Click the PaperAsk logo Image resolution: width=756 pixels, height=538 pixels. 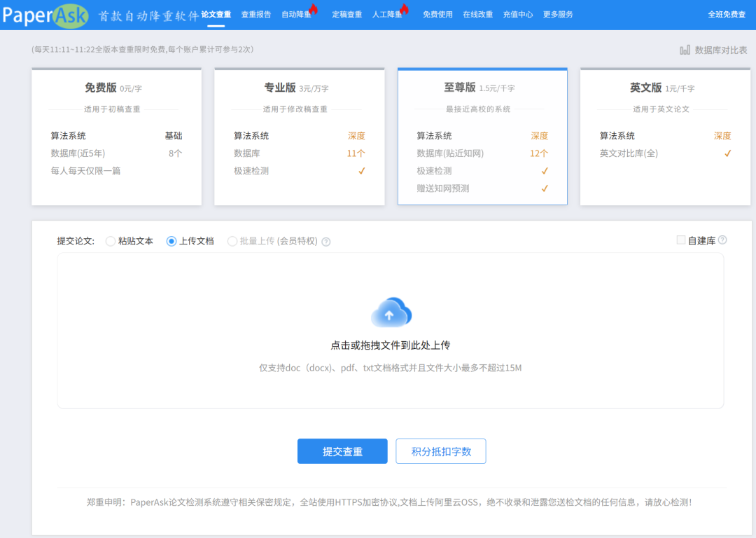tap(45, 15)
